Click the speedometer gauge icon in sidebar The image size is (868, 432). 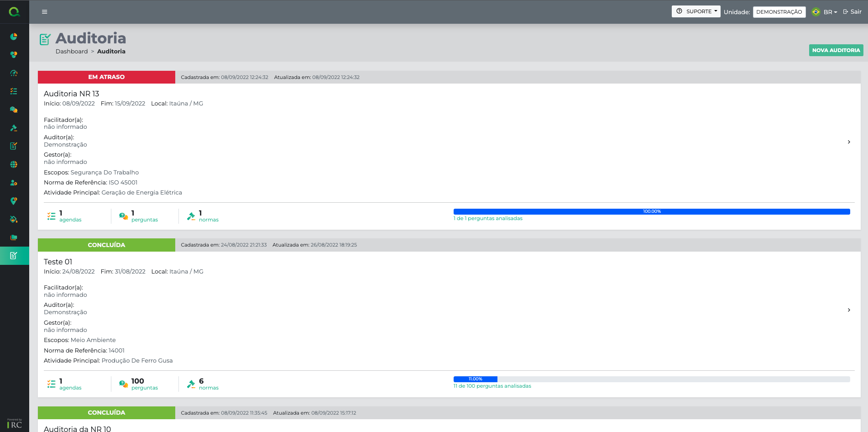14,73
